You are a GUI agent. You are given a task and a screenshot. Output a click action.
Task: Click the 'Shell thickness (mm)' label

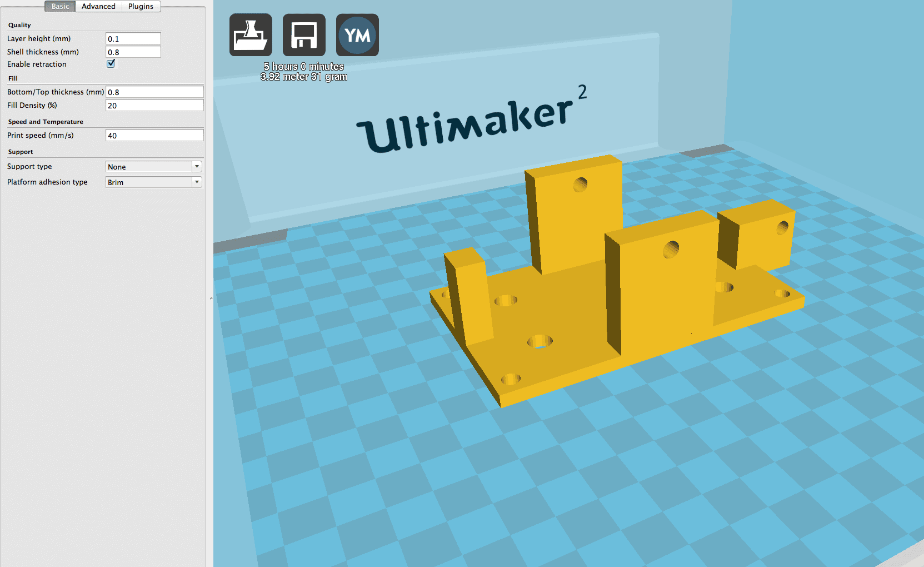43,52
